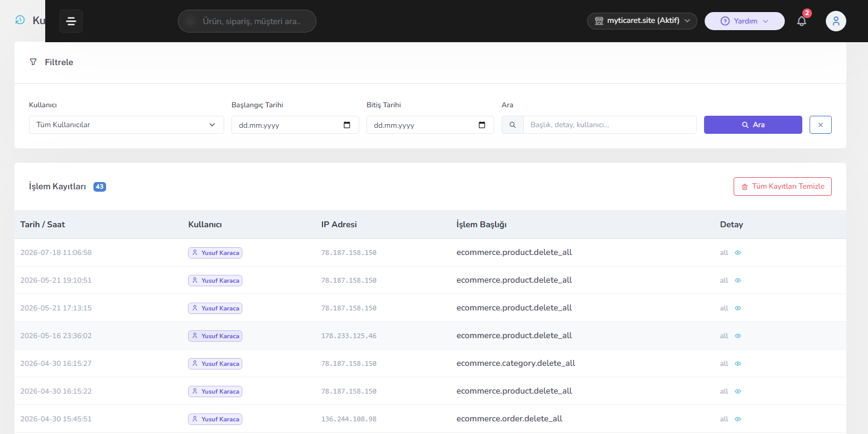Click the Tarih / Saat column header
868x434 pixels.
click(43, 224)
